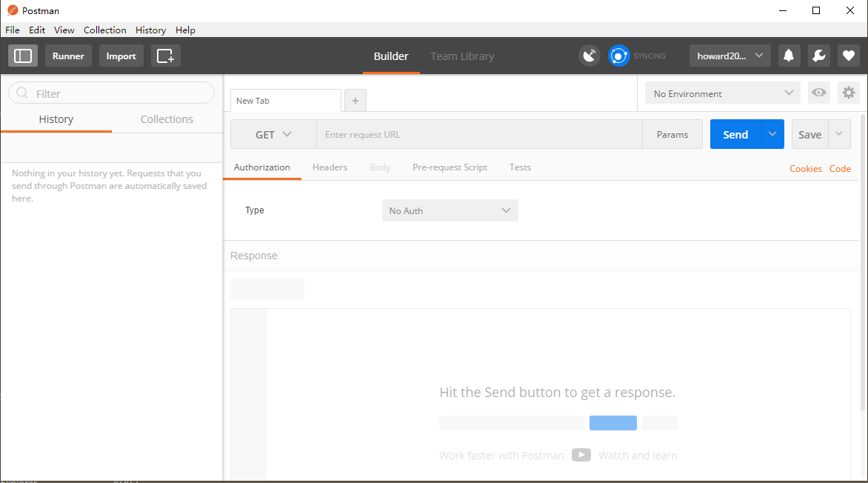This screenshot has width=868, height=483.
Task: Open the Body tab
Action: pos(380,167)
